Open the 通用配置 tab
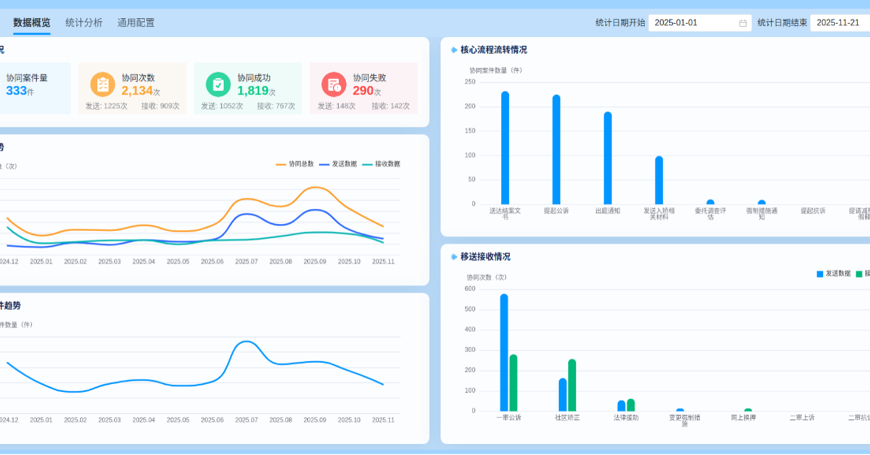 pyautogui.click(x=136, y=23)
